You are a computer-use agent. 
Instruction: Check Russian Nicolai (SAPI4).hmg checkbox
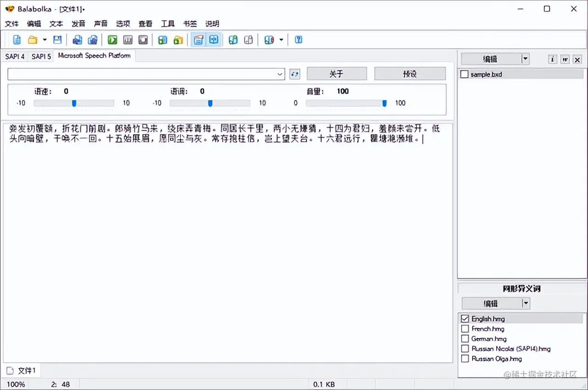[x=465, y=349]
